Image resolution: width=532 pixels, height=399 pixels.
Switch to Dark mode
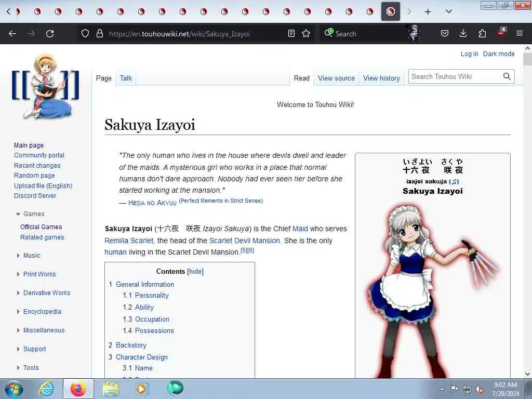click(498, 54)
